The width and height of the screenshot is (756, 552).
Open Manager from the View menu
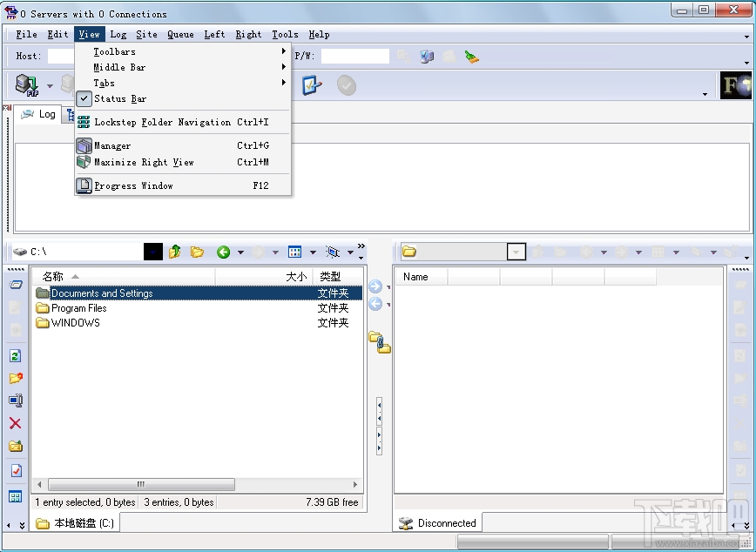coord(111,145)
